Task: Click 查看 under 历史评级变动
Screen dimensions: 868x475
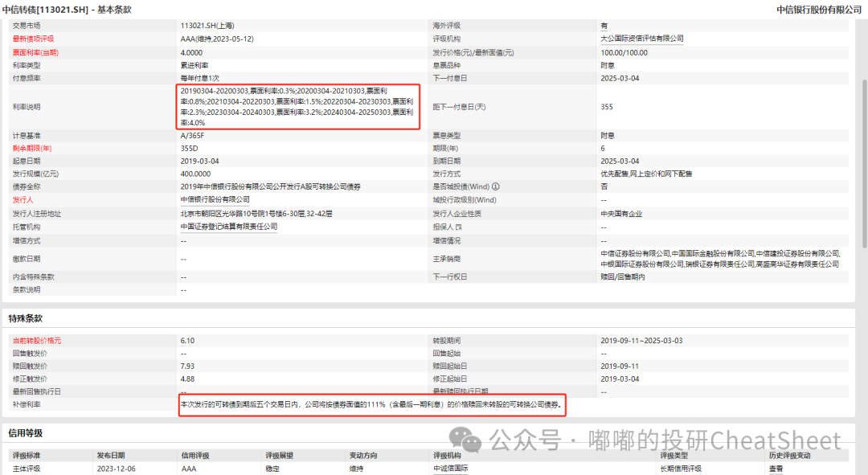Action: point(776,469)
